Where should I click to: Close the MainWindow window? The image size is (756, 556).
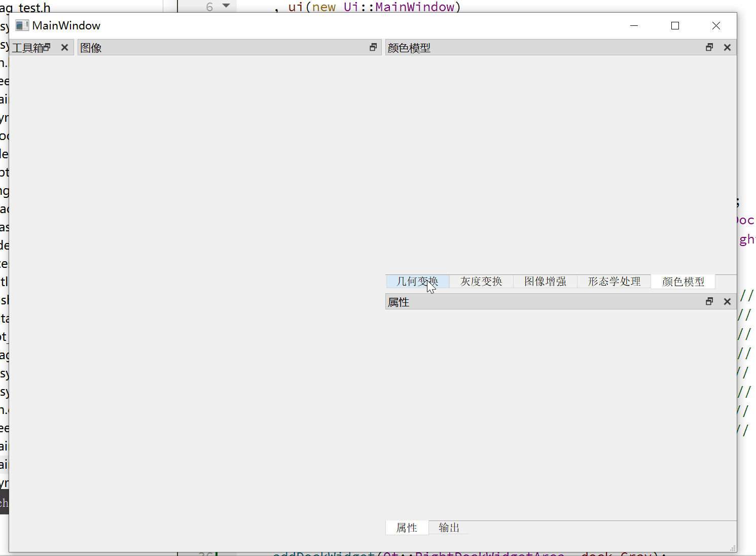tap(716, 25)
